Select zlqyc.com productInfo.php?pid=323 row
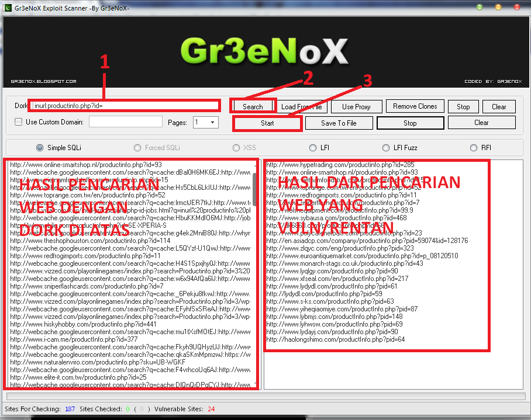 tap(340, 248)
